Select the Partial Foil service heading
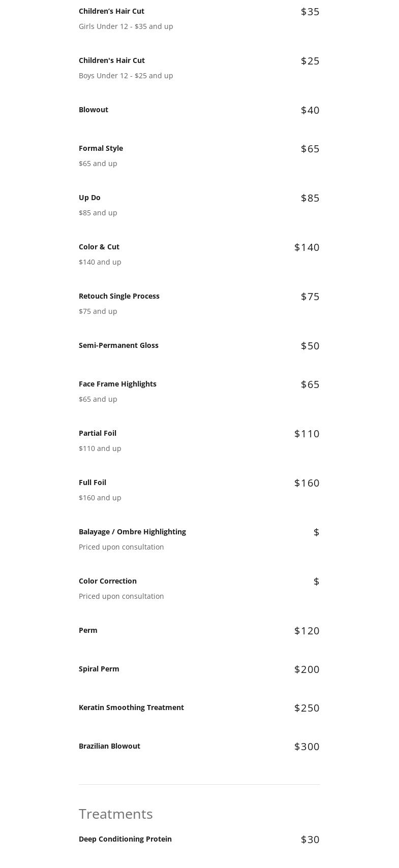This screenshot has width=399, height=868. [98, 433]
